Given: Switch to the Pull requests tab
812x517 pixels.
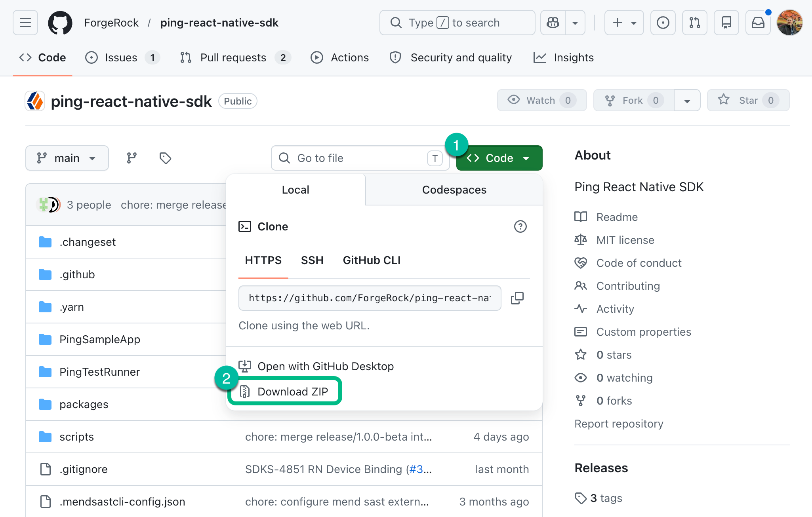Looking at the screenshot, I should 235,58.
